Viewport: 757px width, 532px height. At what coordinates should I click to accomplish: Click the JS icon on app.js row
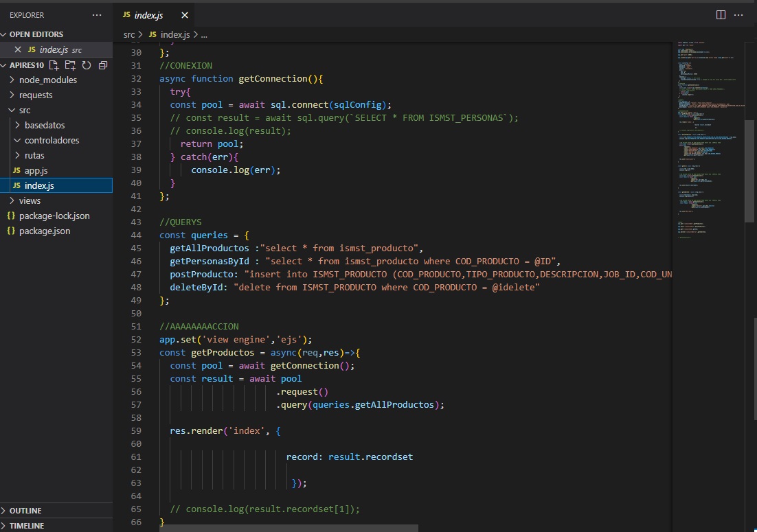click(x=16, y=170)
